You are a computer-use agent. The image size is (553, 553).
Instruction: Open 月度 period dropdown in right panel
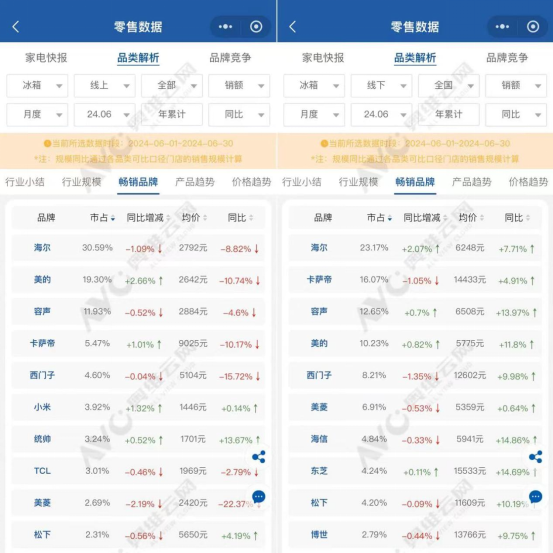point(314,114)
